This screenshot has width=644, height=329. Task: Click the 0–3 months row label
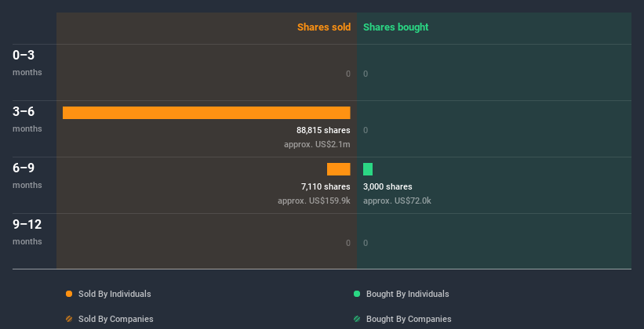(x=27, y=63)
